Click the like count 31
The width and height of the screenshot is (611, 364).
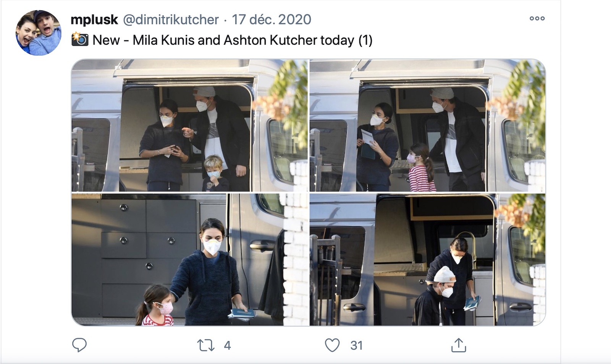coord(356,345)
